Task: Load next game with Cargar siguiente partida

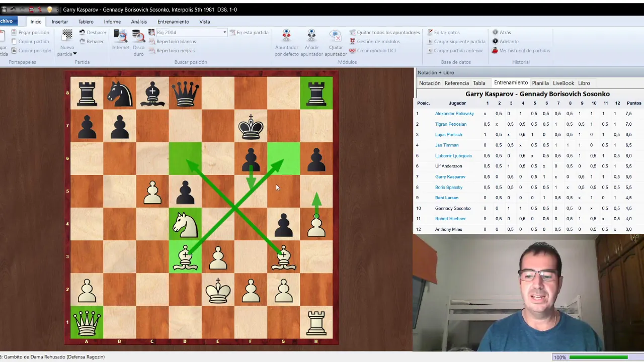Action: click(456, 41)
